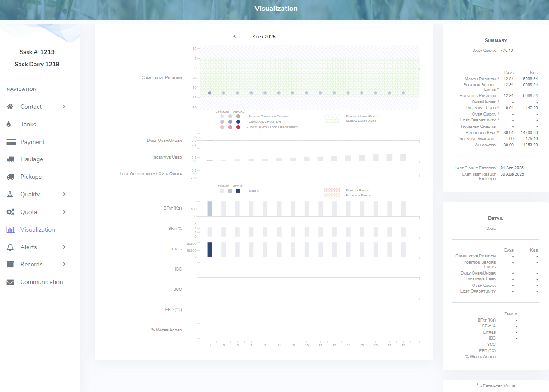The height and width of the screenshot is (392, 549).
Task: Click the dark blue Litres bar for day 1
Action: (x=210, y=249)
